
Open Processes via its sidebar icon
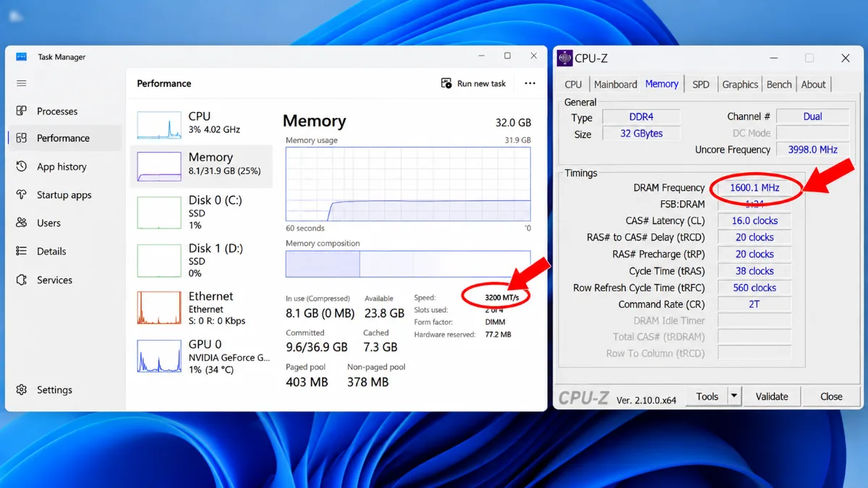(x=22, y=111)
